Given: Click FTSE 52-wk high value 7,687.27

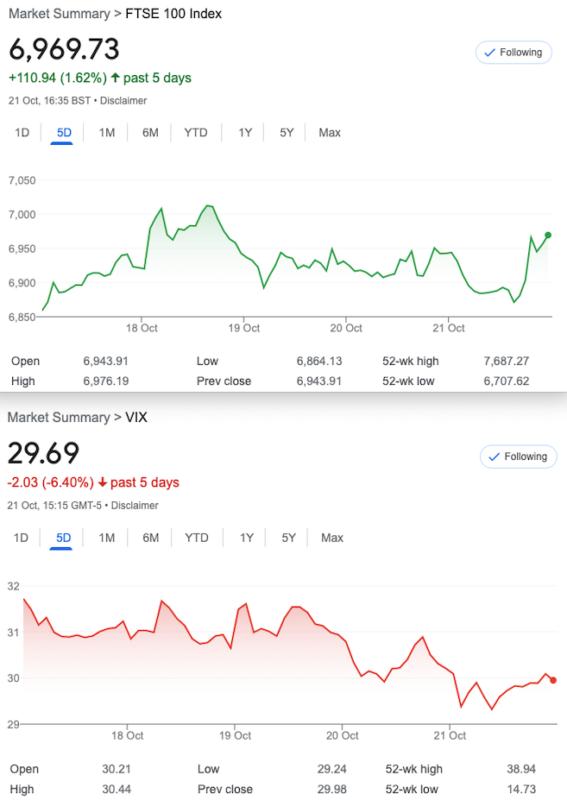Looking at the screenshot, I should point(506,361).
